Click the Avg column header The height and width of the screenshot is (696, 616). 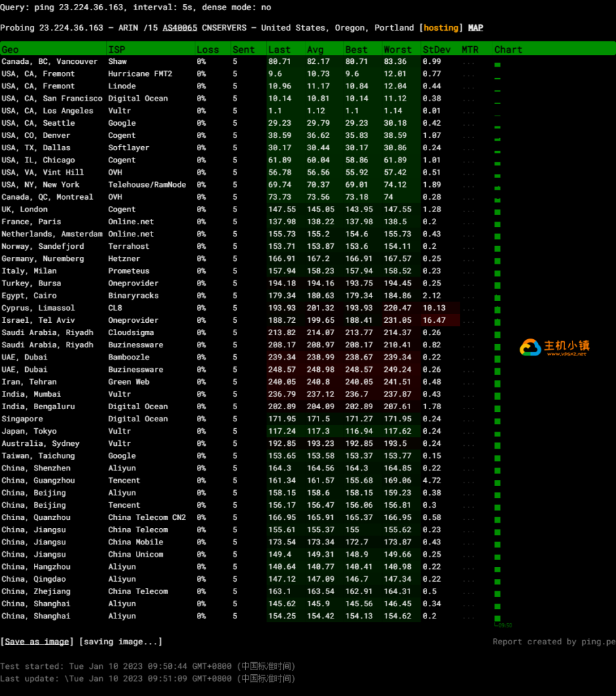coord(315,50)
